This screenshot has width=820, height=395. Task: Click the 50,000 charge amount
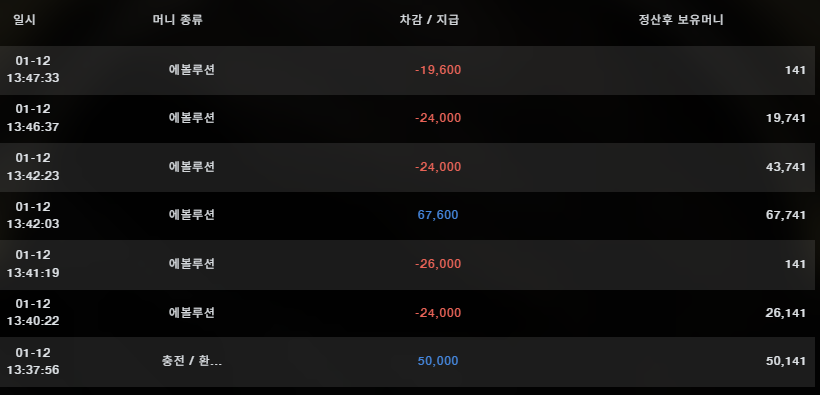[438, 361]
